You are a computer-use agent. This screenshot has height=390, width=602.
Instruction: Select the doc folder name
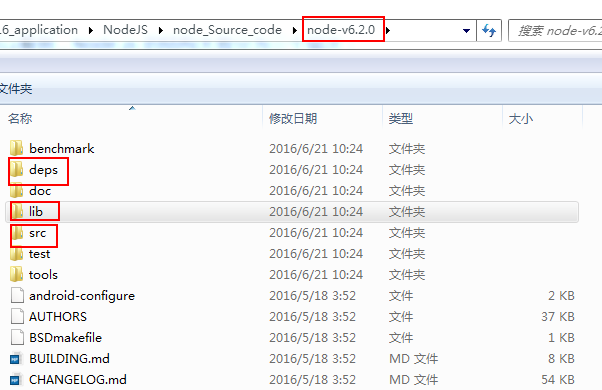[40, 191]
